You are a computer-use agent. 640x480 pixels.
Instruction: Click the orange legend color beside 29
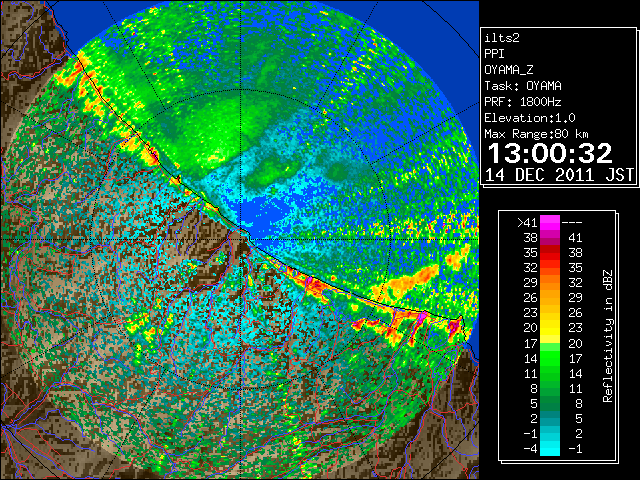(x=550, y=282)
